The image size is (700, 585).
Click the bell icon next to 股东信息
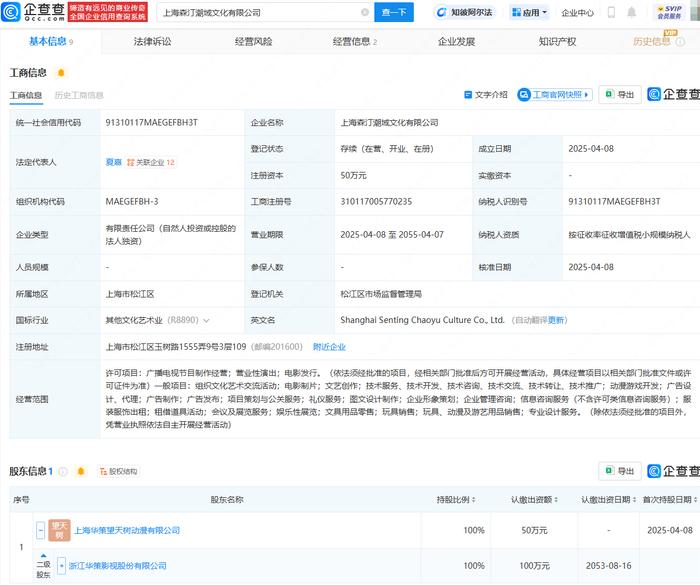[x=81, y=471]
